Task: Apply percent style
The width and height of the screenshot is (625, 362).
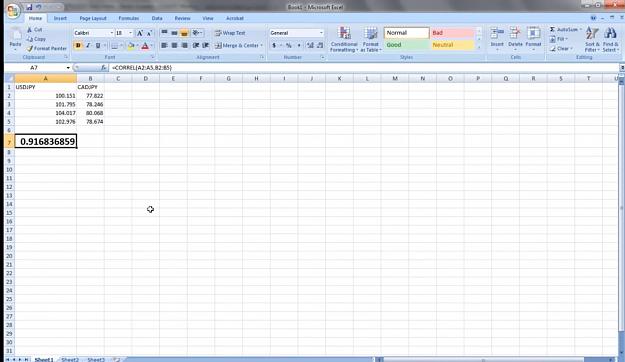Action: (x=289, y=45)
